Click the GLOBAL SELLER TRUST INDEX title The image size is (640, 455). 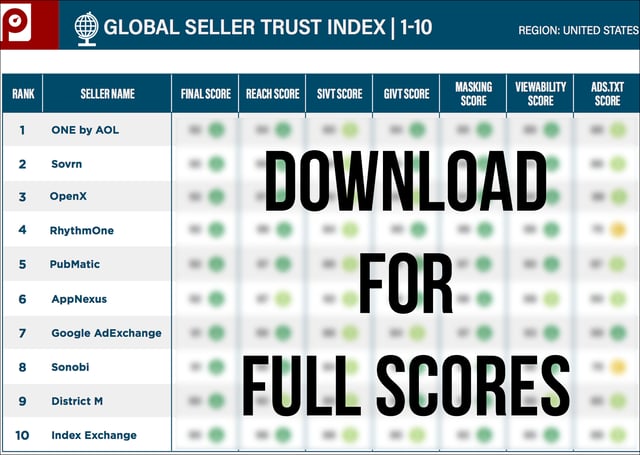point(268,27)
